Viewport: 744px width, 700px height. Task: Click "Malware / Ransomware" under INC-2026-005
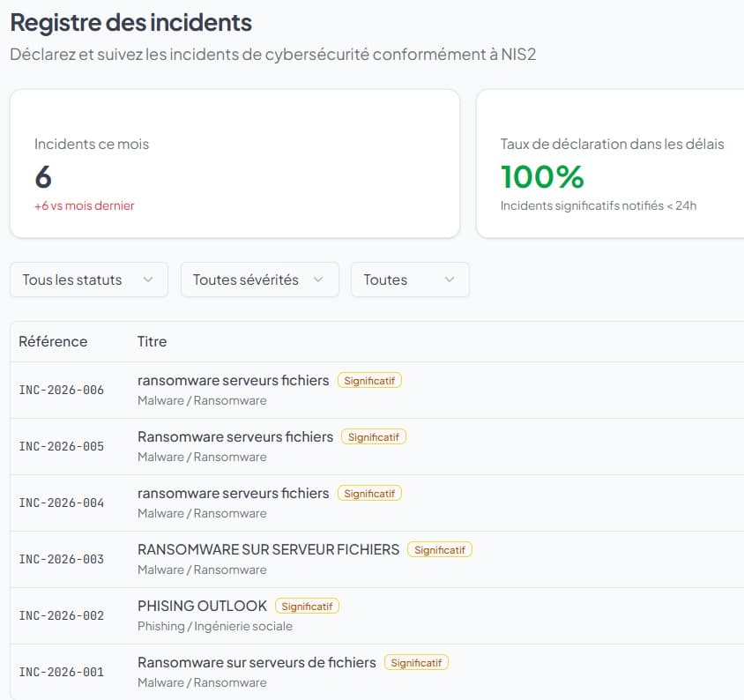click(201, 457)
